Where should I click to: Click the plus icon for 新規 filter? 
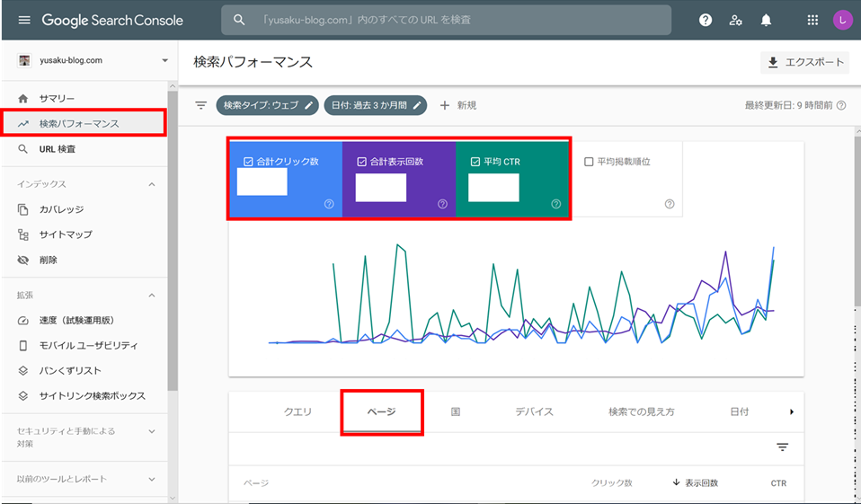pos(445,105)
